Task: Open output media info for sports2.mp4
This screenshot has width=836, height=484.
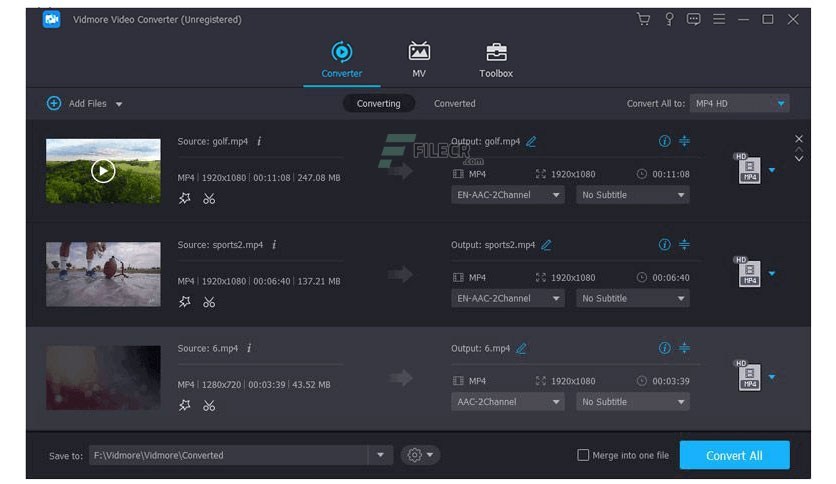Action: 664,245
